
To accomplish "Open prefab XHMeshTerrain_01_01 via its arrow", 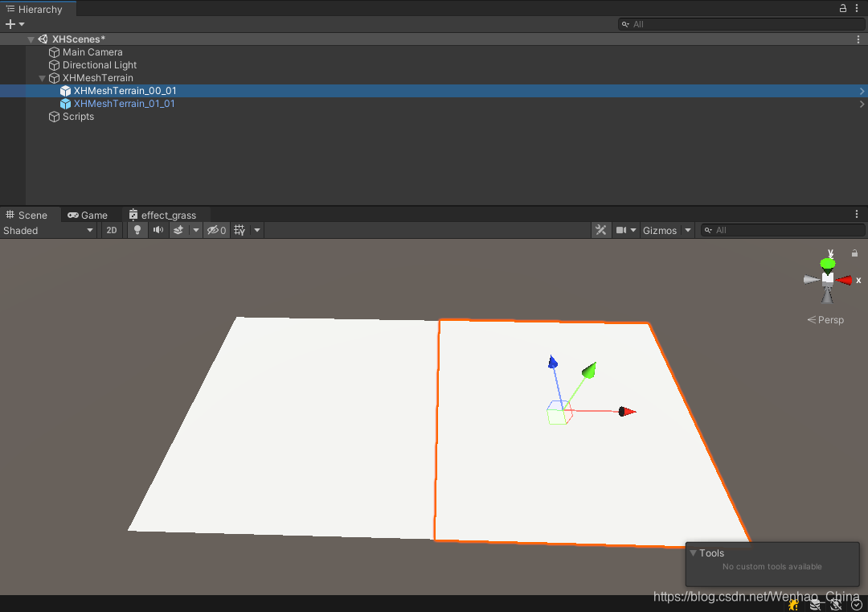I will click(862, 104).
